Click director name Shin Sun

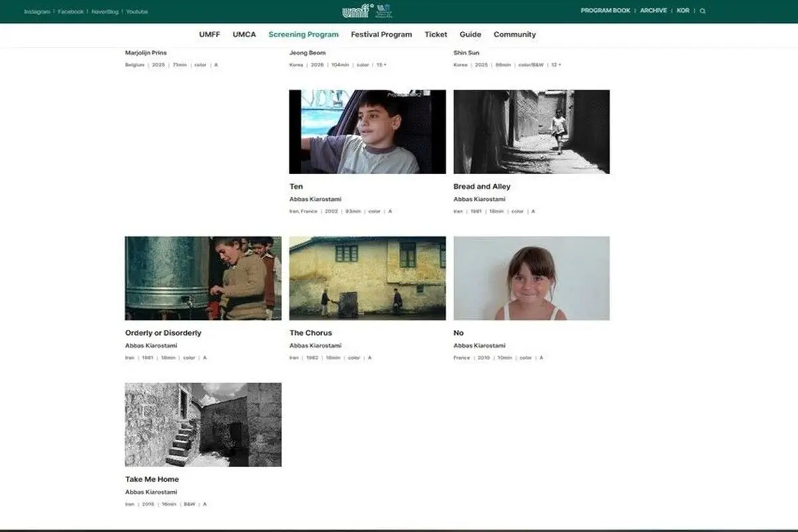click(x=466, y=53)
